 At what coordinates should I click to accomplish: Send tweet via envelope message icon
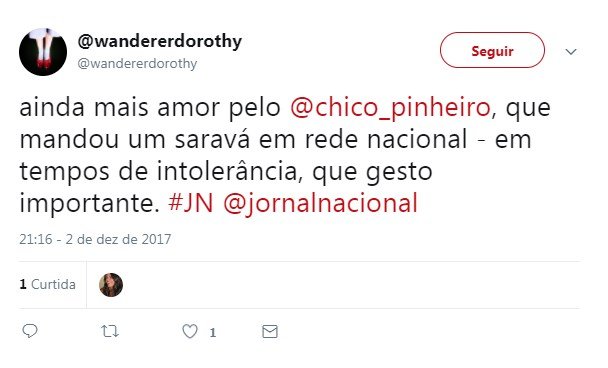(x=270, y=332)
